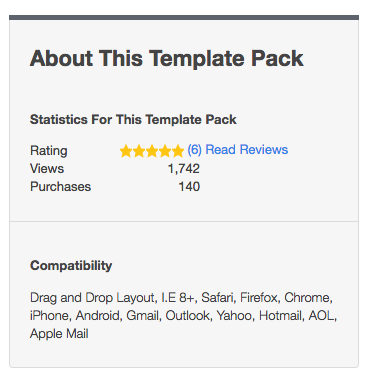Image resolution: width=376 pixels, height=379 pixels.
Task: Open the Read Reviews link
Action: [x=247, y=150]
